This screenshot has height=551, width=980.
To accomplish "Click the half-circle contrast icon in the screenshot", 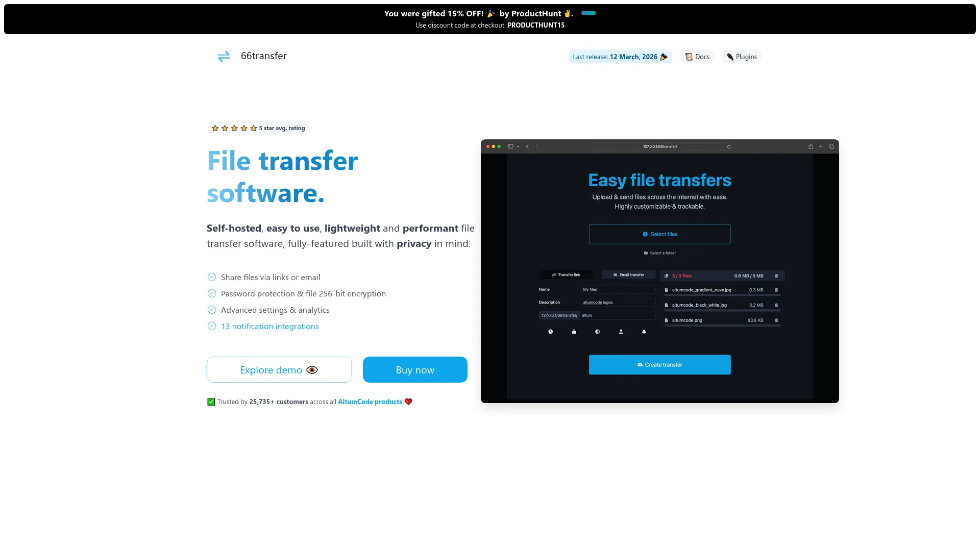I will [x=597, y=332].
